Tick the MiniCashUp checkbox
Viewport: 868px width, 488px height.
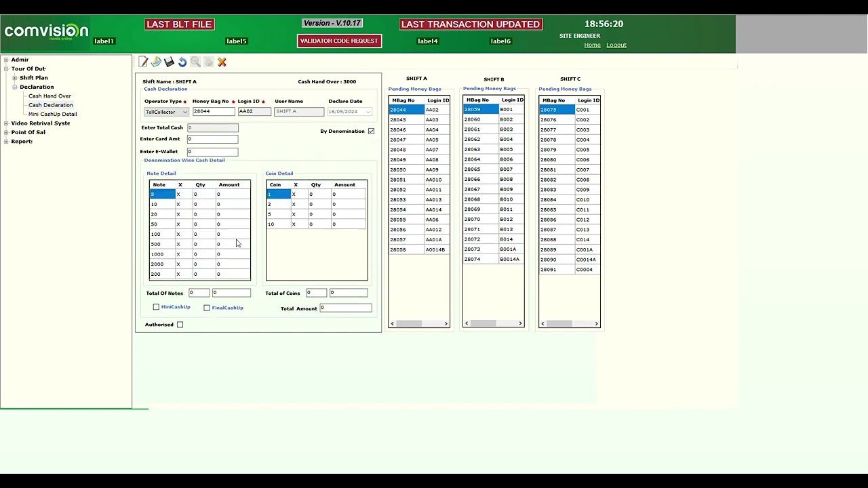click(156, 307)
